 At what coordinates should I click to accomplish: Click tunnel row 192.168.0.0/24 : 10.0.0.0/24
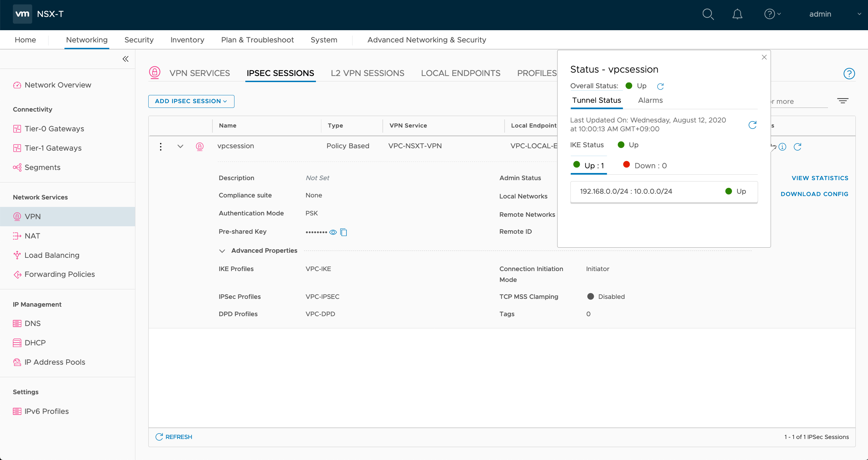(664, 192)
